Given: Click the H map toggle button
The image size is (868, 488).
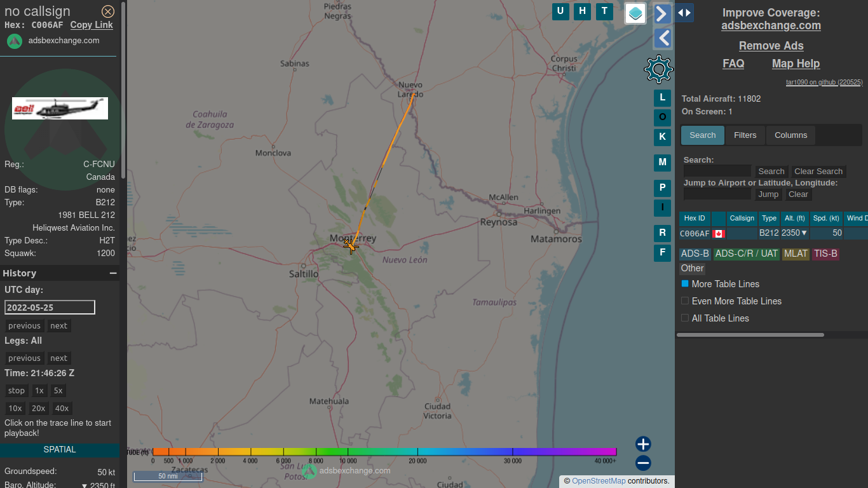Looking at the screenshot, I should [x=582, y=11].
